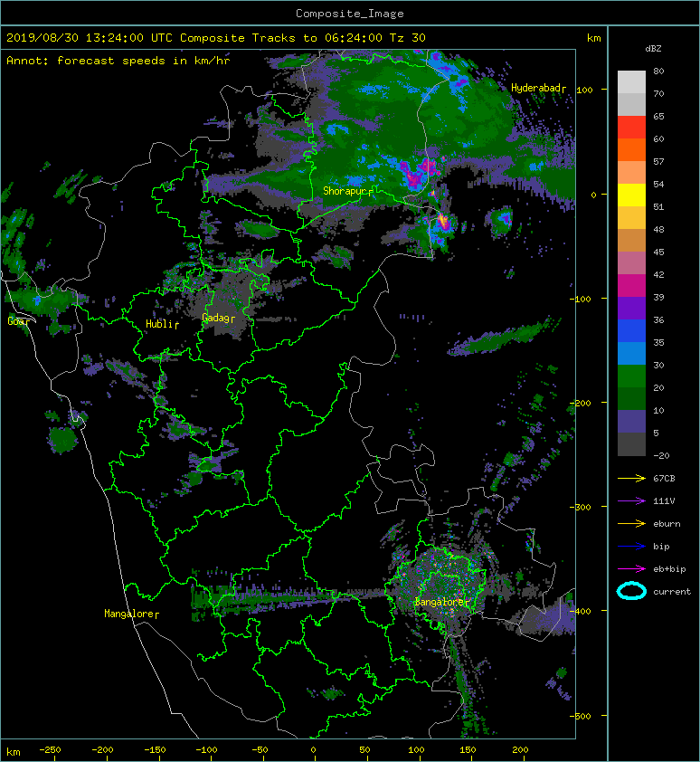Click the light blue 35 dBZ swatch
Image resolution: width=700 pixels, height=762 pixels.
[631, 353]
